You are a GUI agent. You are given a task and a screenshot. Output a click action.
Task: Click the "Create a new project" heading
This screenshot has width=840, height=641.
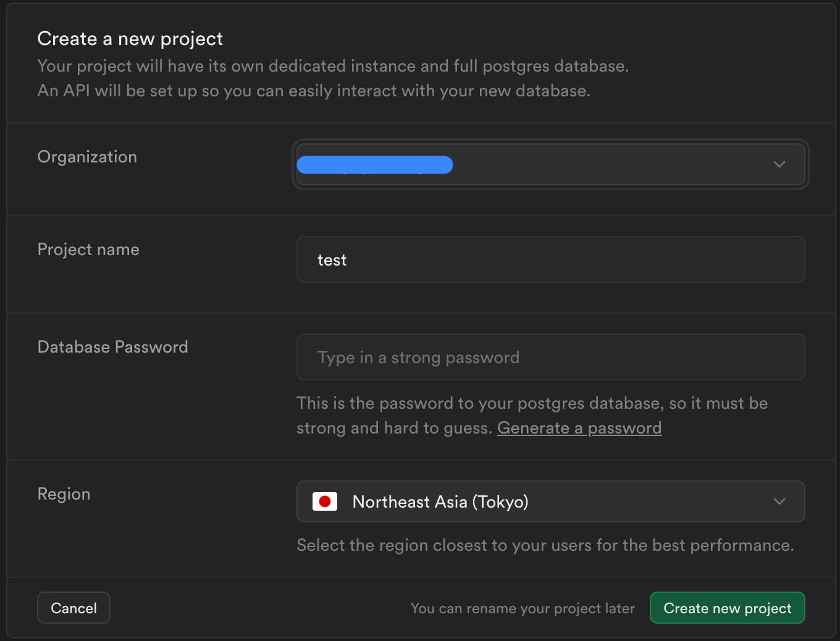click(130, 39)
